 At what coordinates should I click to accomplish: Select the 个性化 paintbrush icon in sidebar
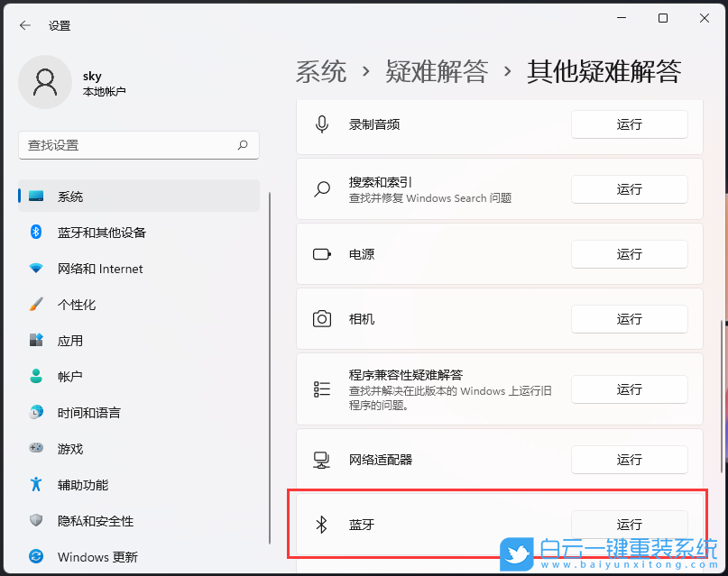tap(36, 305)
